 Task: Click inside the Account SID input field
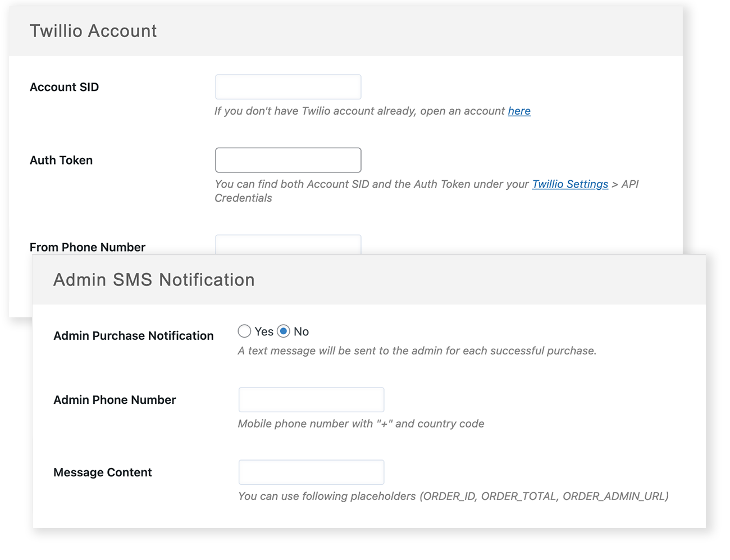(288, 86)
